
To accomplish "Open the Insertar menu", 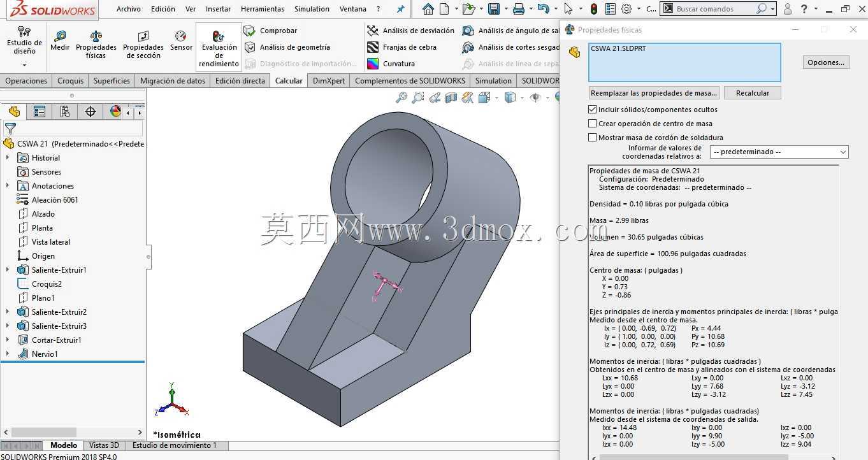I will 219,9.
